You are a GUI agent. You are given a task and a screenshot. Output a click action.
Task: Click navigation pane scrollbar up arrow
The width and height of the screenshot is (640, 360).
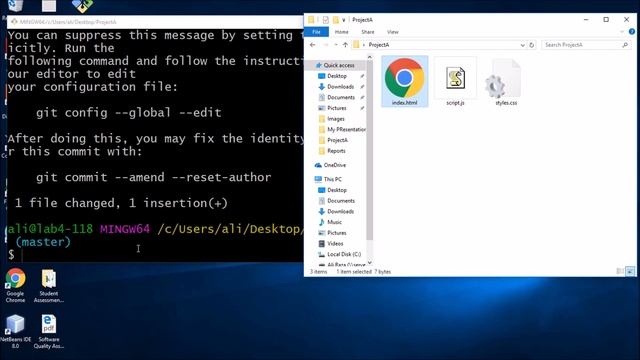[370, 57]
